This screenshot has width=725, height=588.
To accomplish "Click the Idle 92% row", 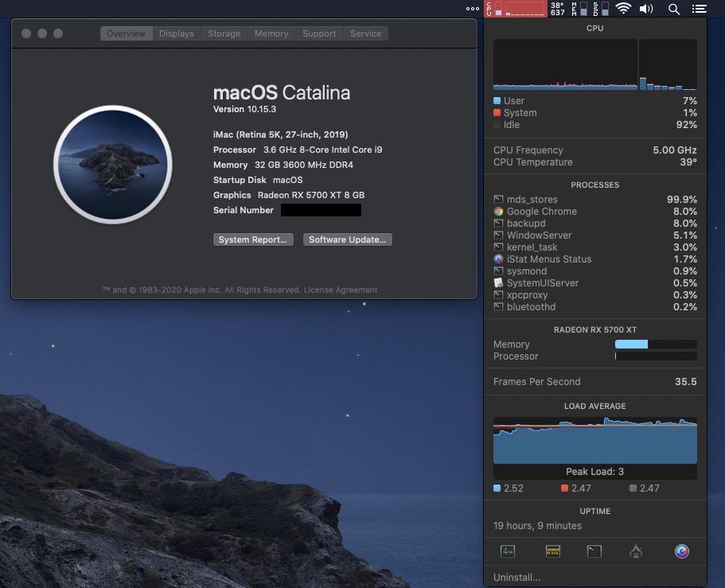I will [595, 124].
